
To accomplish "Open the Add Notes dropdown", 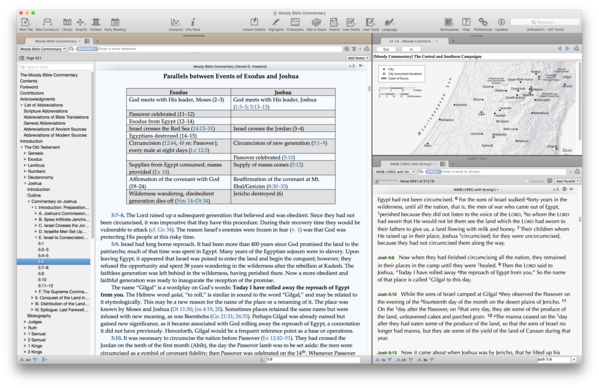I will pyautogui.click(x=358, y=58).
